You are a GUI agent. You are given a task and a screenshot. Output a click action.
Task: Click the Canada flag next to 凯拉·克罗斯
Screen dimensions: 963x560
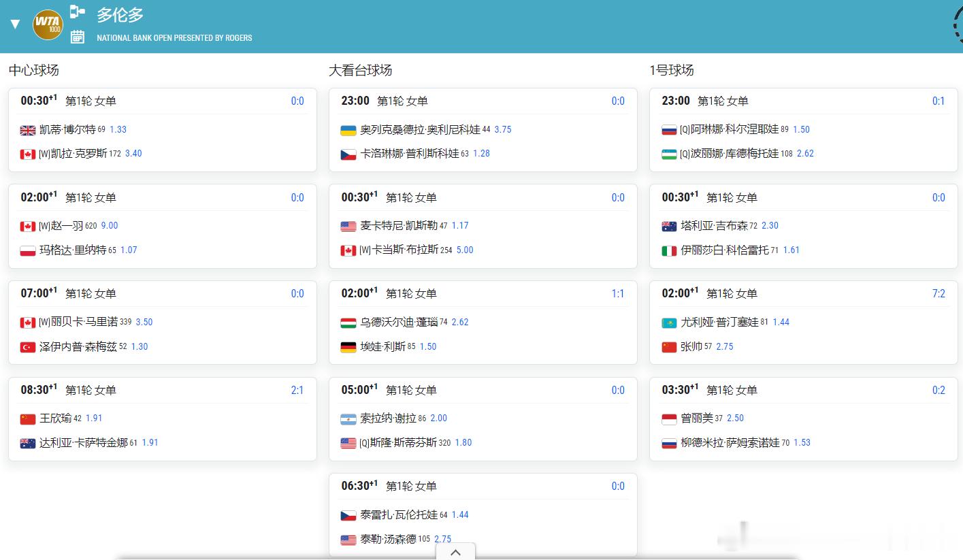point(28,154)
